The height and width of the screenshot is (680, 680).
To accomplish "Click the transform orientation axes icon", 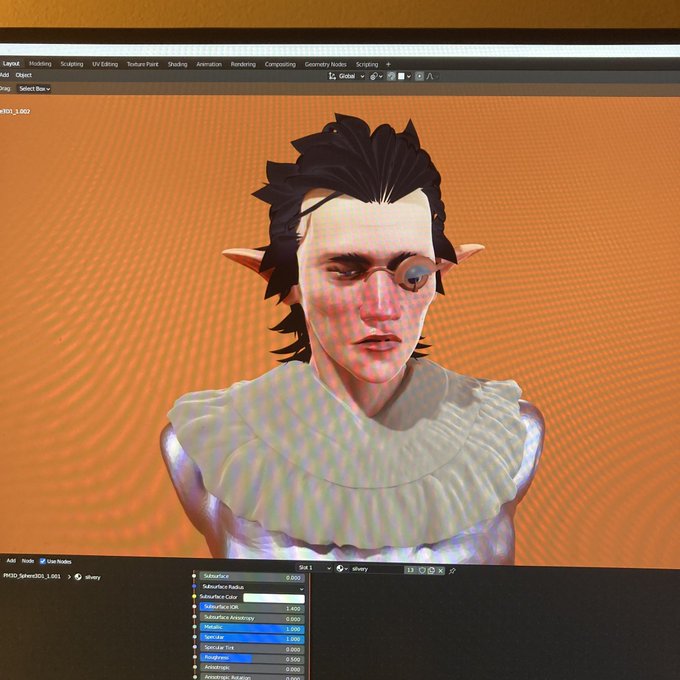I will tap(332, 76).
